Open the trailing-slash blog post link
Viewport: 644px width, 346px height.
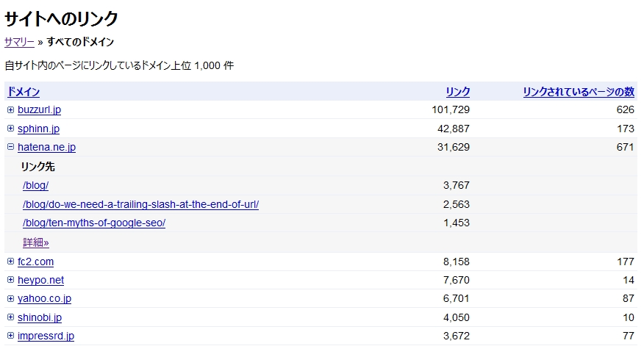(x=141, y=204)
